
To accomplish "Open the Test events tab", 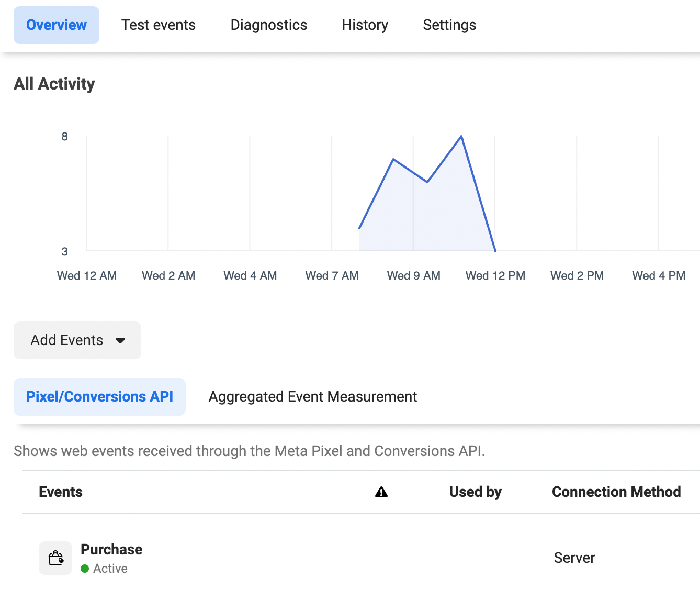I will point(158,25).
